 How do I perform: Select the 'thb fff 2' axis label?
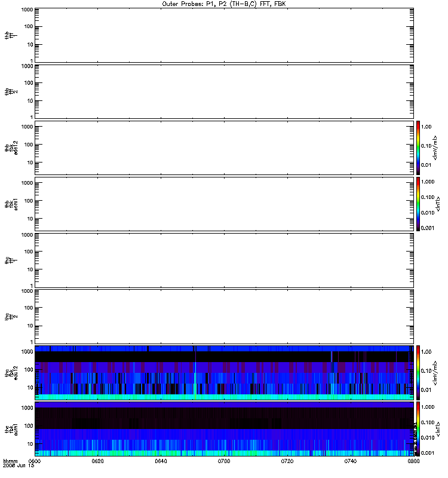click(x=11, y=92)
